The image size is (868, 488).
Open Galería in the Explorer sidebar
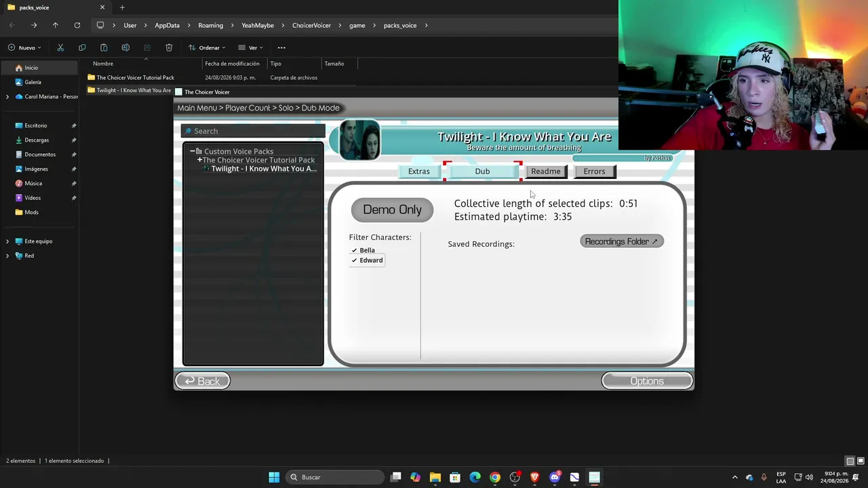point(33,82)
